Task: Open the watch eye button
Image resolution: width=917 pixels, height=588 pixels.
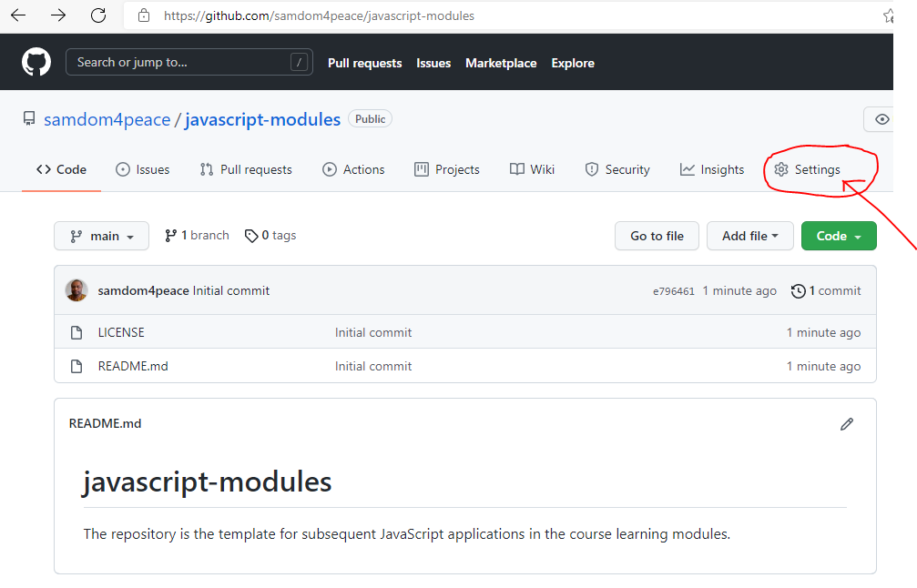Action: click(x=879, y=119)
